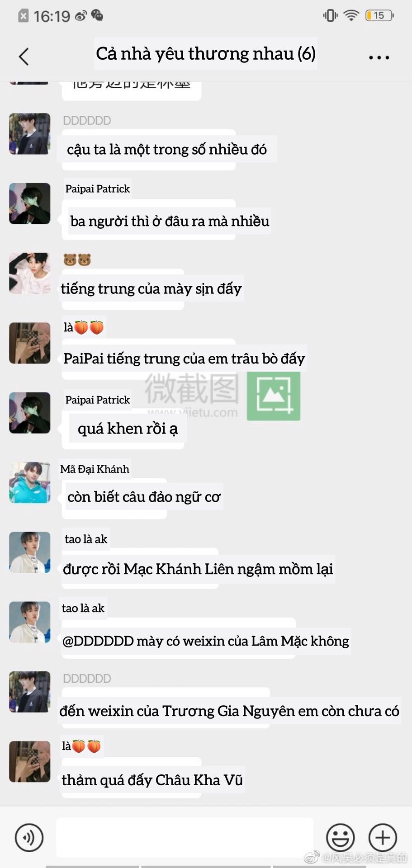Open the emoji sticker picker
Image resolution: width=412 pixels, height=868 pixels.
click(340, 837)
